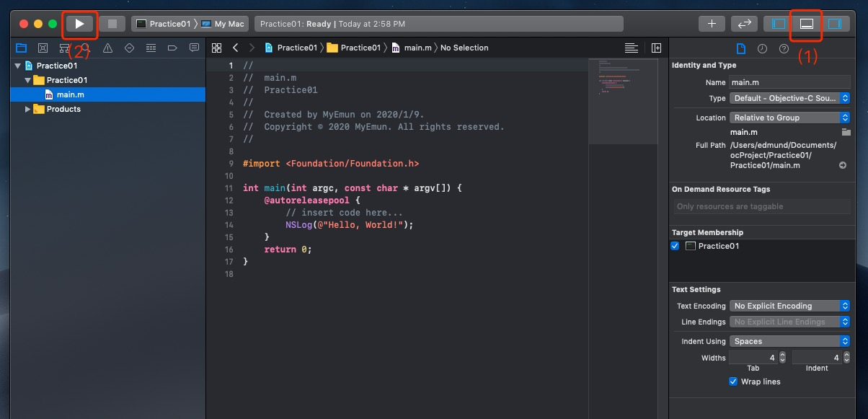Click Practice01 folder in the jump bar

tap(354, 48)
